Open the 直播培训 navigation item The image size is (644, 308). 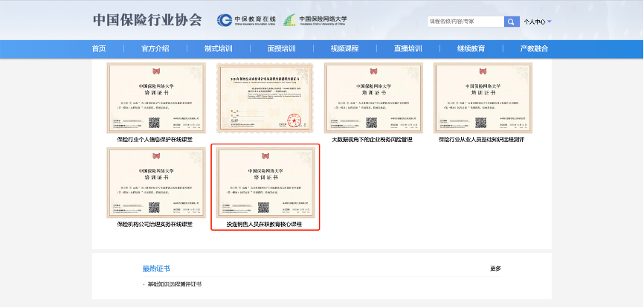coord(408,49)
